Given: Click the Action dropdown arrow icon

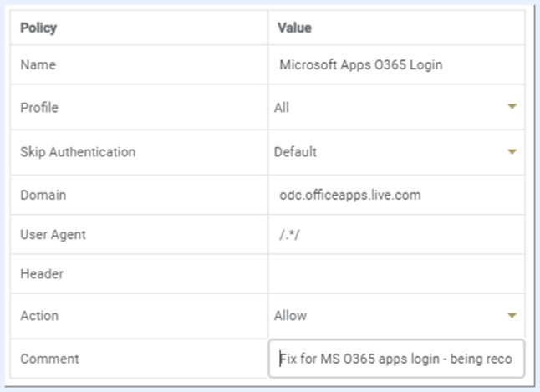Looking at the screenshot, I should click(x=512, y=315).
